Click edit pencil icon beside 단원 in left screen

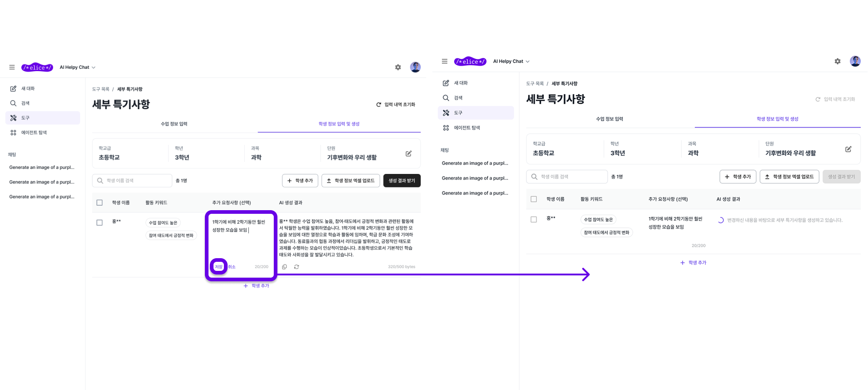[x=408, y=154]
